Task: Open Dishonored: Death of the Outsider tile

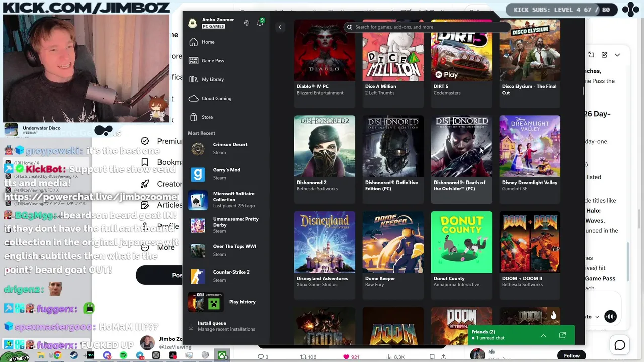Action: (461, 159)
